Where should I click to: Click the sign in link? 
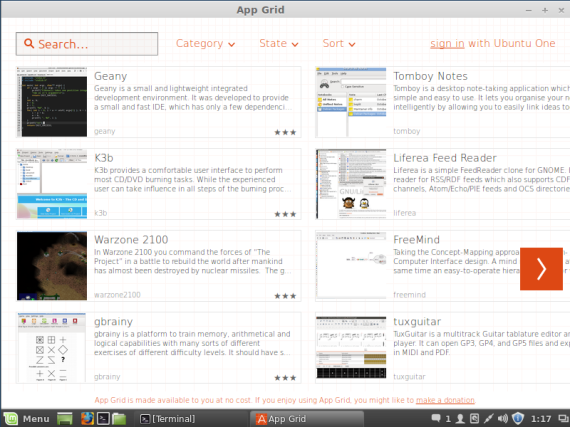click(x=447, y=44)
